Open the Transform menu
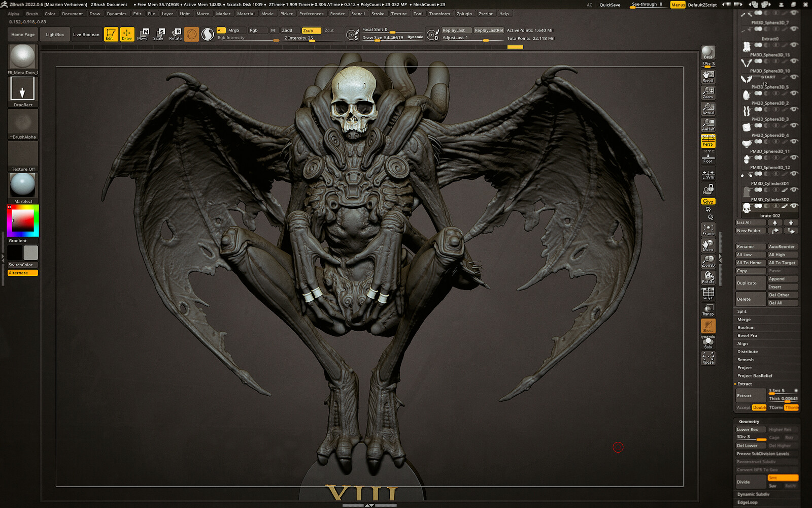 (439, 14)
